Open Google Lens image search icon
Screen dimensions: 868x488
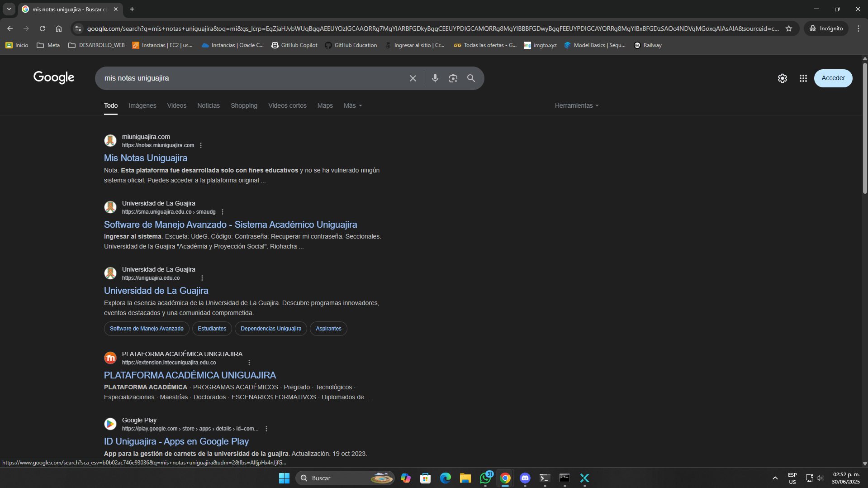[453, 78]
